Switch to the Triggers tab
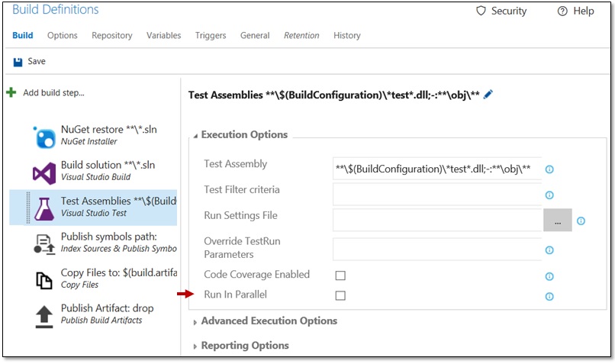 pyautogui.click(x=210, y=36)
